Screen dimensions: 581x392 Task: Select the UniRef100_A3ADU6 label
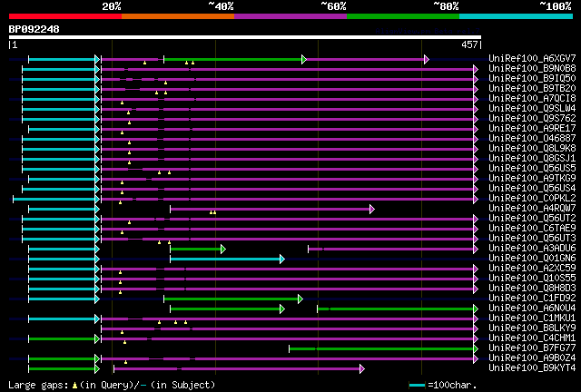[532, 249]
